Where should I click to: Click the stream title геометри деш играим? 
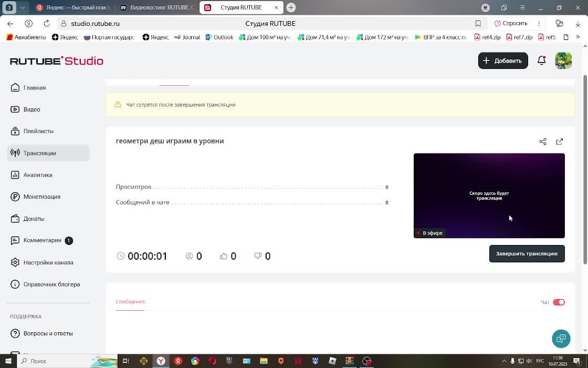click(170, 141)
